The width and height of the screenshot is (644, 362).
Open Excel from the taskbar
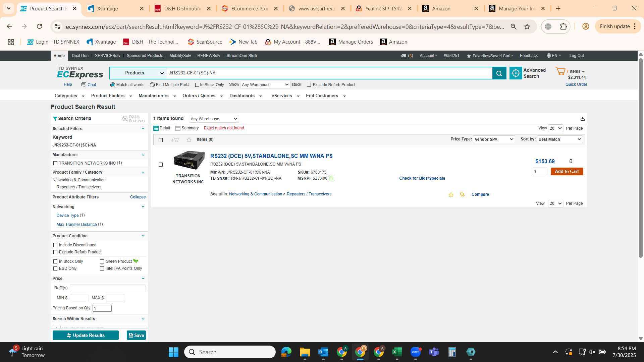(x=397, y=352)
